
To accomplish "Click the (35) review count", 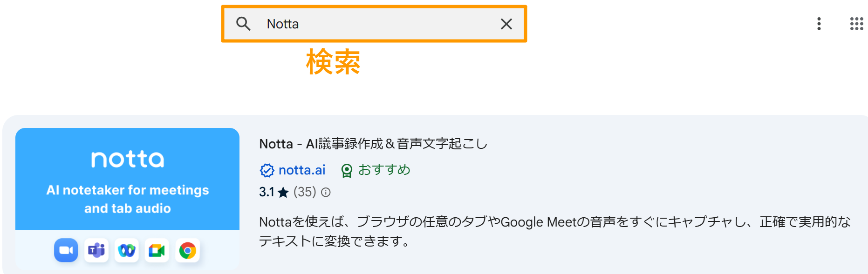I will coord(305,192).
